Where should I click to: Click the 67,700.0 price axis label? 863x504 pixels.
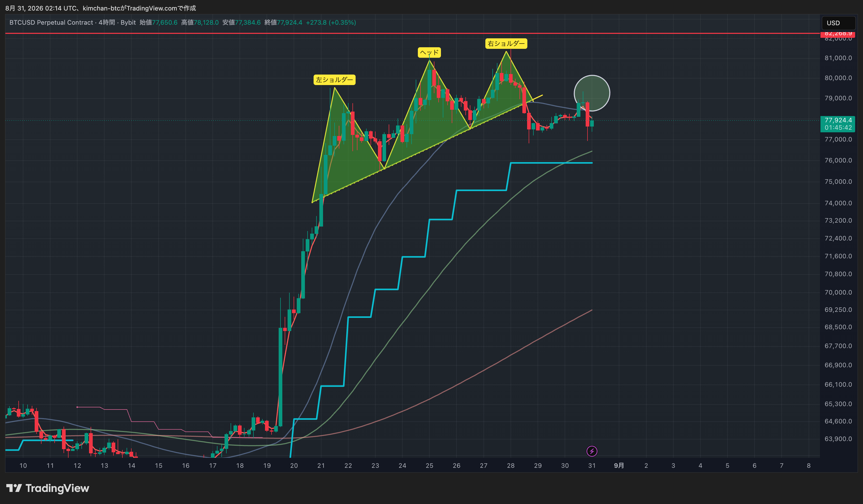point(838,346)
